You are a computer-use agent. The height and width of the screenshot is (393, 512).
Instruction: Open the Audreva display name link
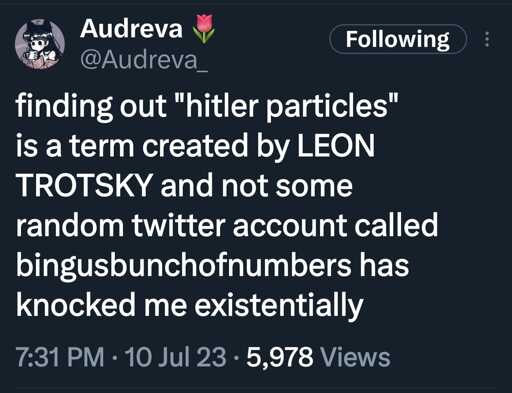click(131, 29)
